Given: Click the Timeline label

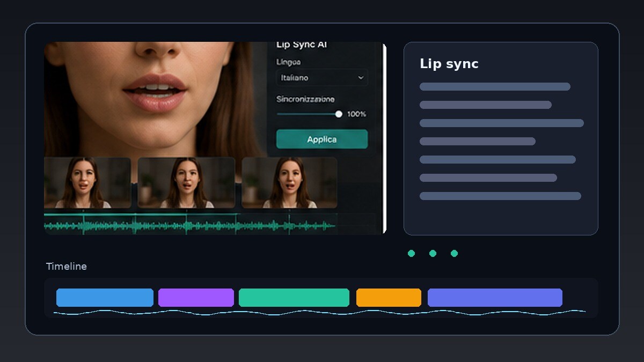Looking at the screenshot, I should tap(67, 267).
